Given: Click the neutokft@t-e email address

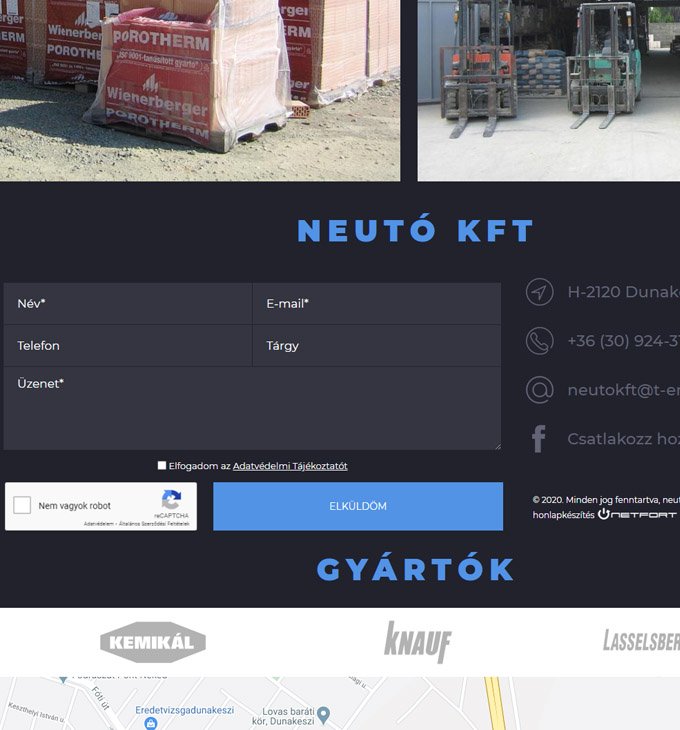Looking at the screenshot, I should click(x=624, y=390).
